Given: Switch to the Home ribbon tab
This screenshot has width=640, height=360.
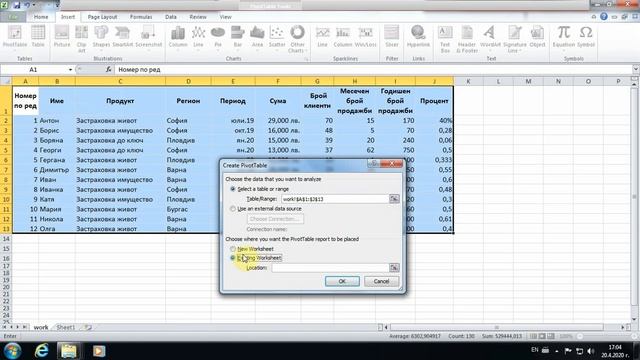Looking at the screenshot, I should click(41, 17).
